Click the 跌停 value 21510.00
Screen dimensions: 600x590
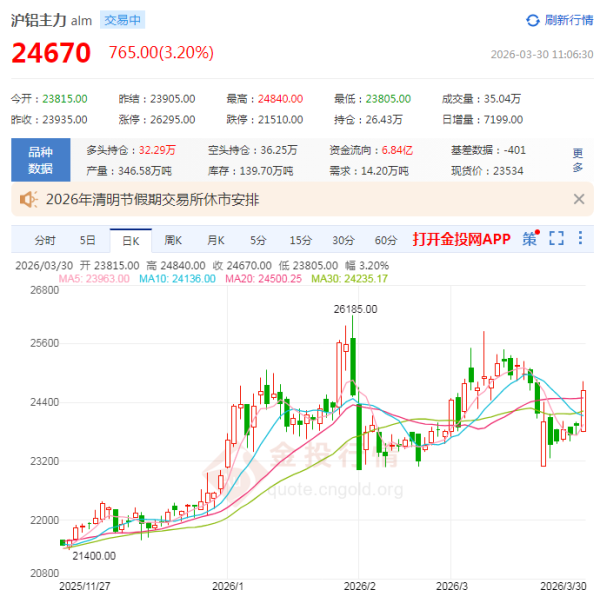[x=280, y=120]
